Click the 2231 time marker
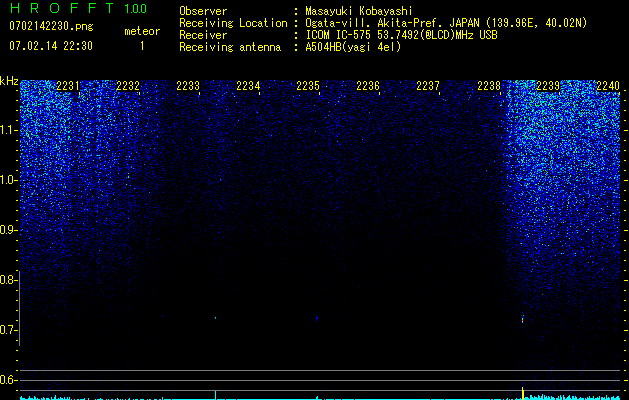629x400 pixels. [x=68, y=86]
